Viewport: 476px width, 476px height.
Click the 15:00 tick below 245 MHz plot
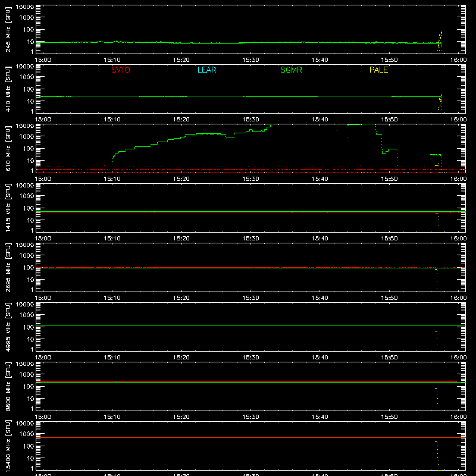pyautogui.click(x=43, y=60)
